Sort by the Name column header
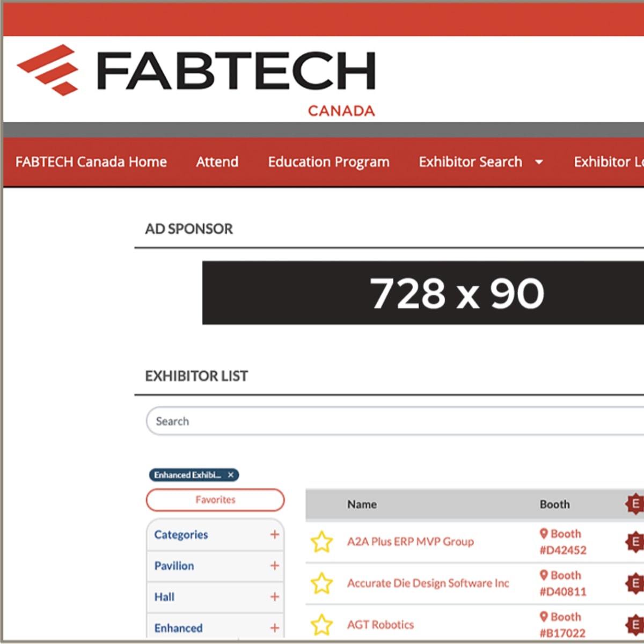Viewport: 644px width, 644px height. pos(362,504)
